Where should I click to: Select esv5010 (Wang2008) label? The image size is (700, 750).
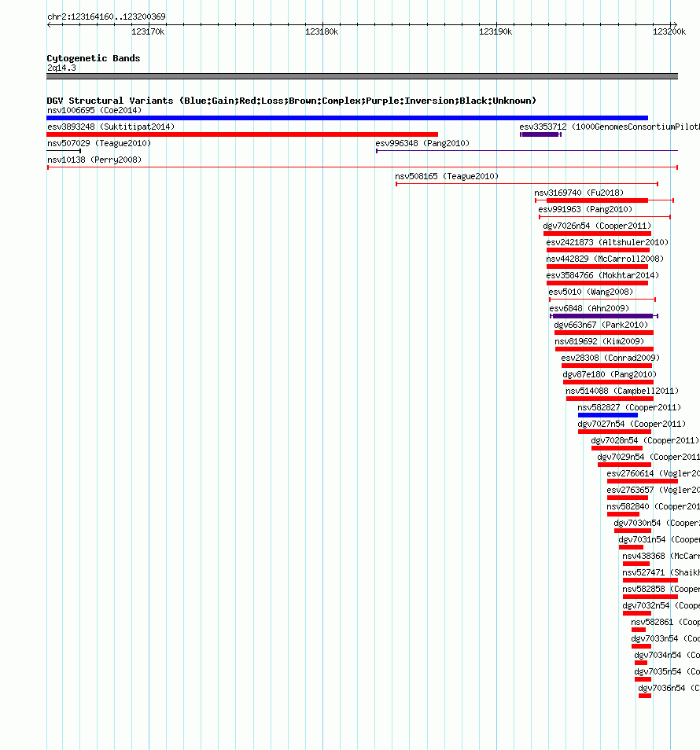click(591, 292)
